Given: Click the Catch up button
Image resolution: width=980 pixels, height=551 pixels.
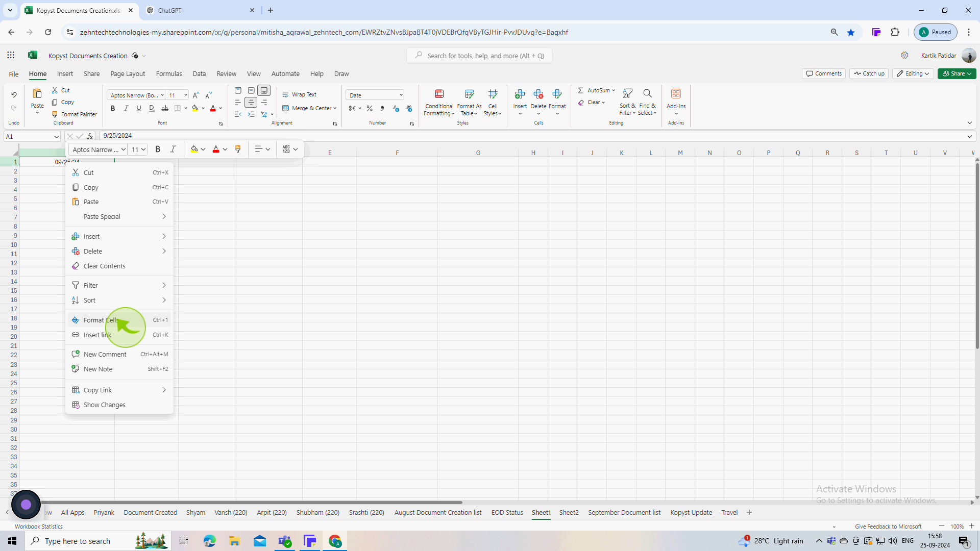Looking at the screenshot, I should (x=869, y=73).
